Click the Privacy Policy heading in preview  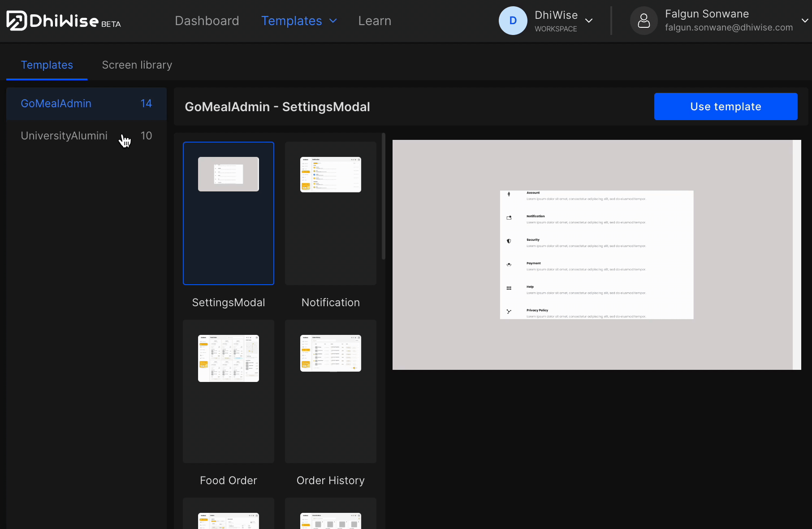click(537, 310)
